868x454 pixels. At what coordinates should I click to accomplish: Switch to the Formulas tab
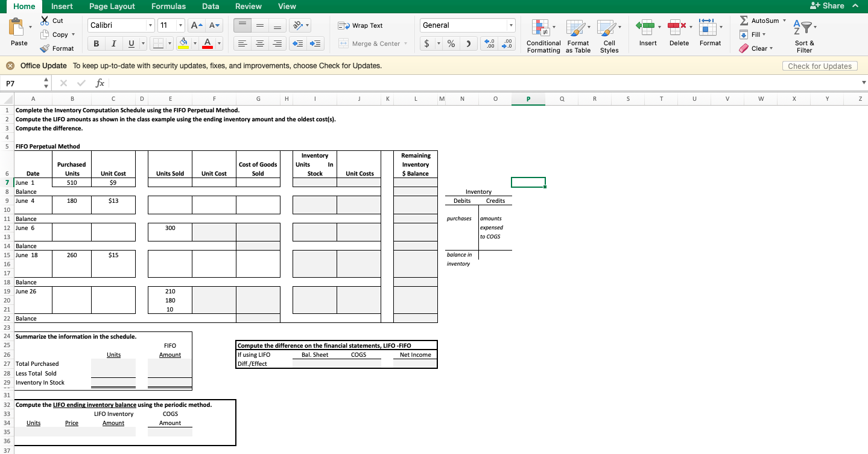tap(168, 6)
